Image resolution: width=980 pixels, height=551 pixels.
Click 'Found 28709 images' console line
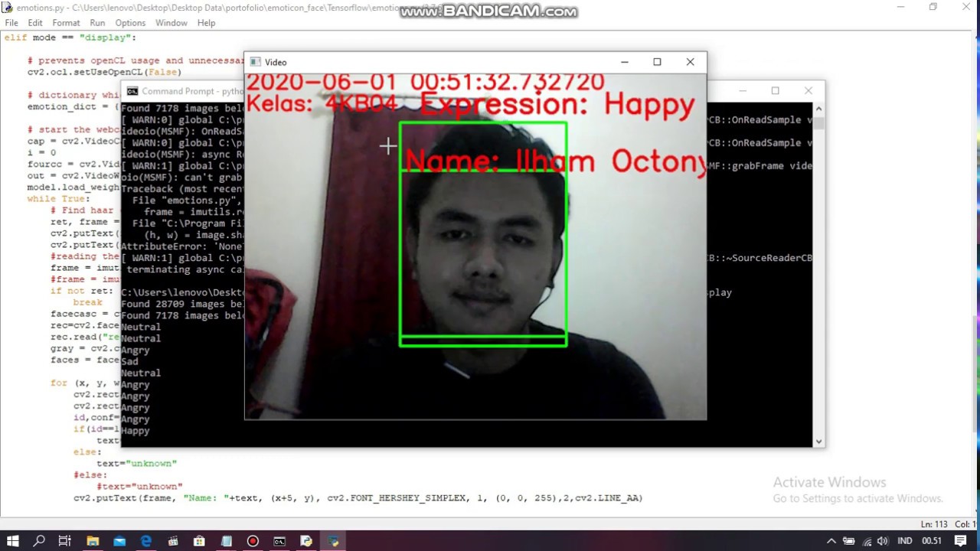click(x=182, y=304)
